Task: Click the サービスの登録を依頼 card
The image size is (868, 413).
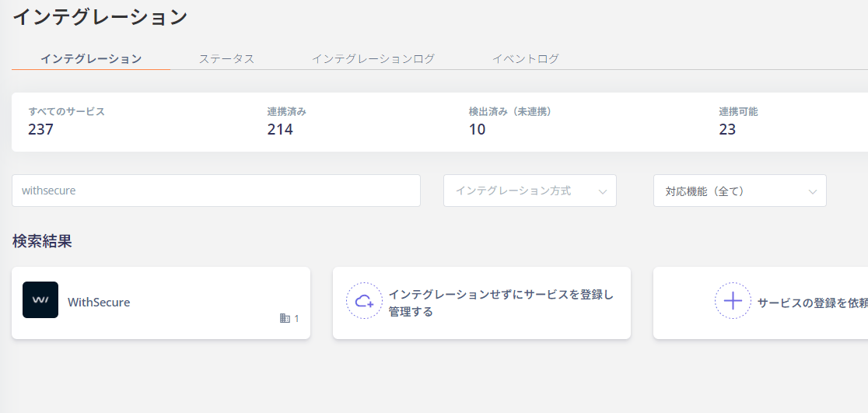Action: [761, 303]
